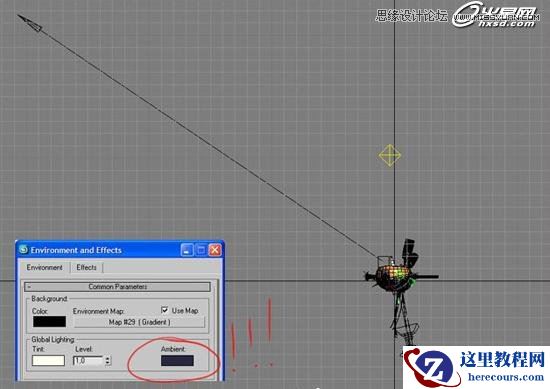Click the Level value field

point(88,361)
